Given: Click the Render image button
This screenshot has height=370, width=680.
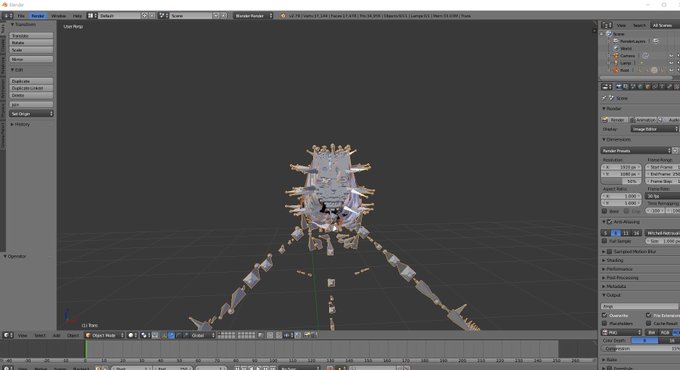Looking at the screenshot, I should [x=614, y=120].
